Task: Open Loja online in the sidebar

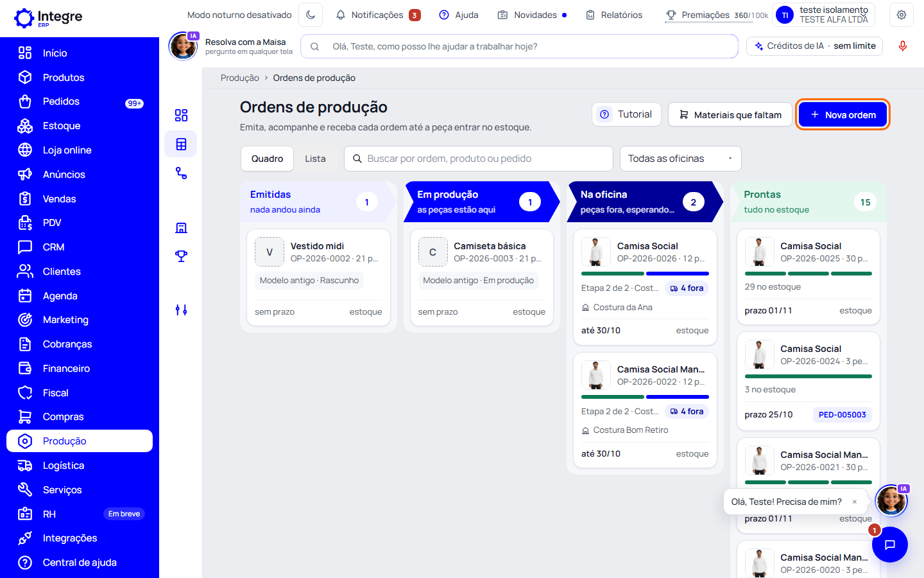Action: [x=80, y=150]
